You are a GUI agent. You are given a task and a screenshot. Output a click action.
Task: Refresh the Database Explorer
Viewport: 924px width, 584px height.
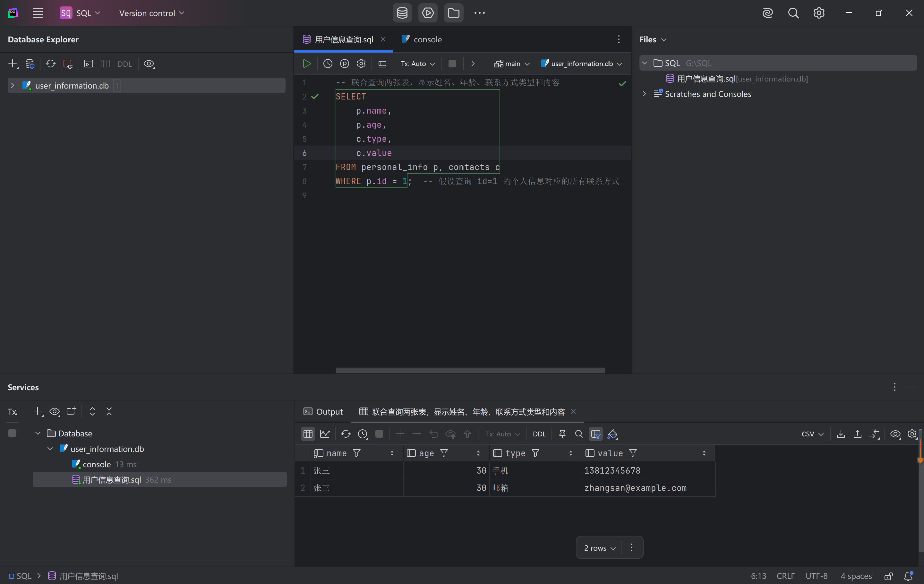click(x=51, y=64)
